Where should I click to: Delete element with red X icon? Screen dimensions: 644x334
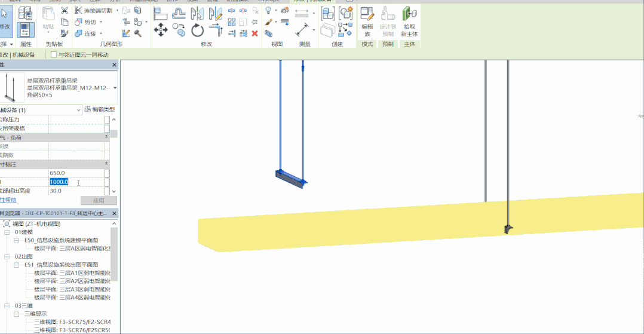click(254, 33)
